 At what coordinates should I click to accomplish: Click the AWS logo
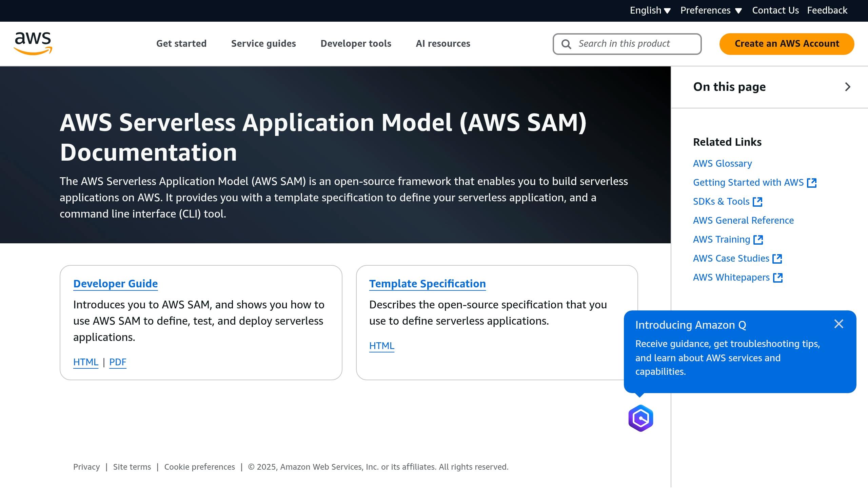33,43
